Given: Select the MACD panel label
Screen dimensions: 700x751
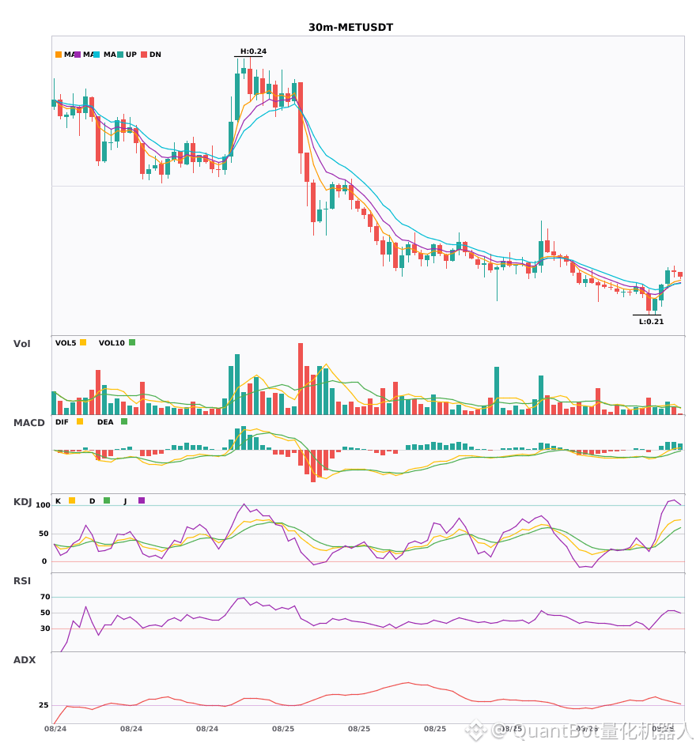Looking at the screenshot, I should pos(28,423).
